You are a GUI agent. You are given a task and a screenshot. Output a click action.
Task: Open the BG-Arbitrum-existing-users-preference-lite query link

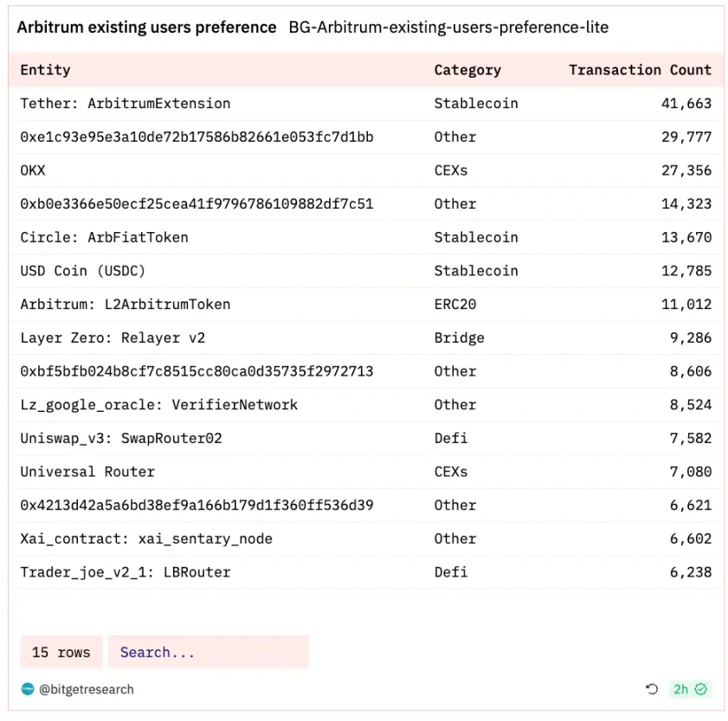pos(448,28)
